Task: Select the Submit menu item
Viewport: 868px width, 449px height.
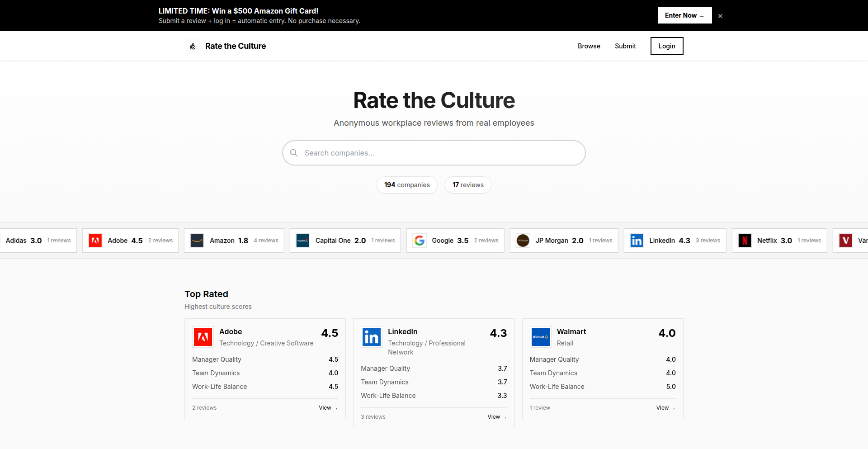Action: coord(625,46)
